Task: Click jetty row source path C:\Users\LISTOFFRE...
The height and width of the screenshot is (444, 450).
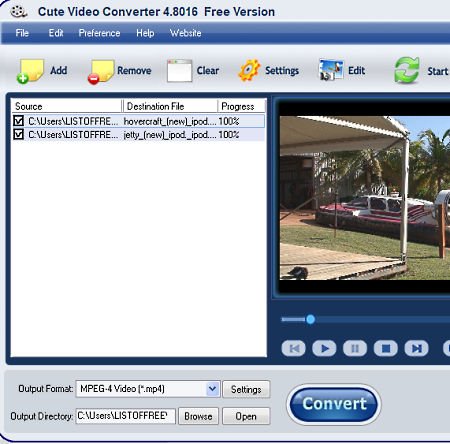Action: [73, 135]
